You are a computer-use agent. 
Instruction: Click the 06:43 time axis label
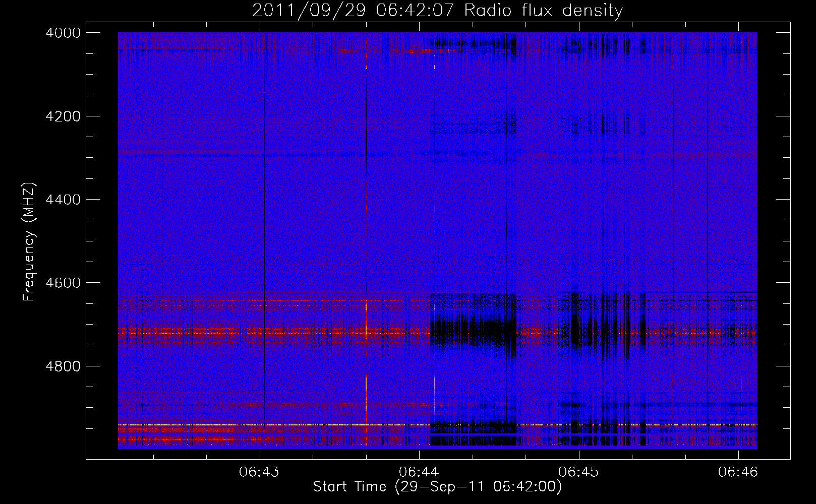pyautogui.click(x=259, y=472)
